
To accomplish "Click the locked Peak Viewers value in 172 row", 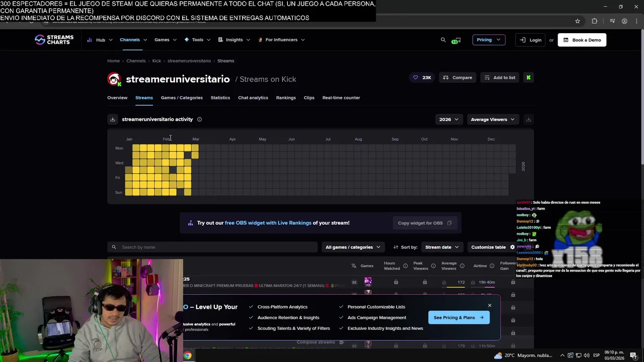I will pyautogui.click(x=425, y=282).
